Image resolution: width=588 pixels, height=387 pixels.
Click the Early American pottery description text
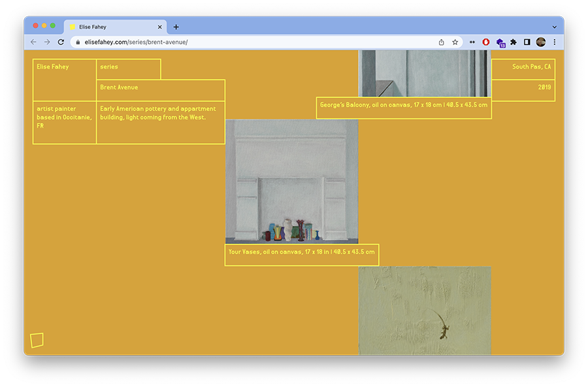click(158, 113)
